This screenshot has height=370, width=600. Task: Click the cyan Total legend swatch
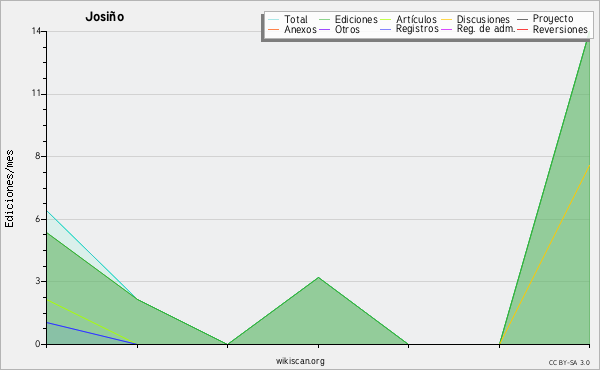click(x=274, y=20)
